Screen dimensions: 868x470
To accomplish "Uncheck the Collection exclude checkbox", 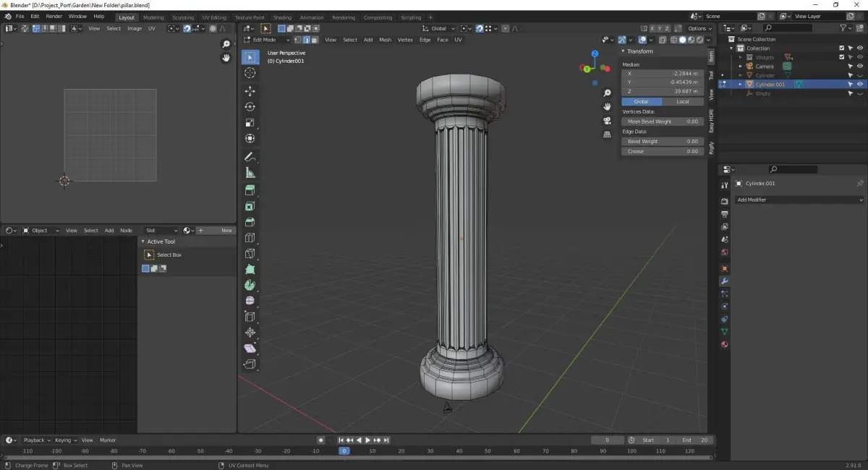I will pyautogui.click(x=841, y=48).
